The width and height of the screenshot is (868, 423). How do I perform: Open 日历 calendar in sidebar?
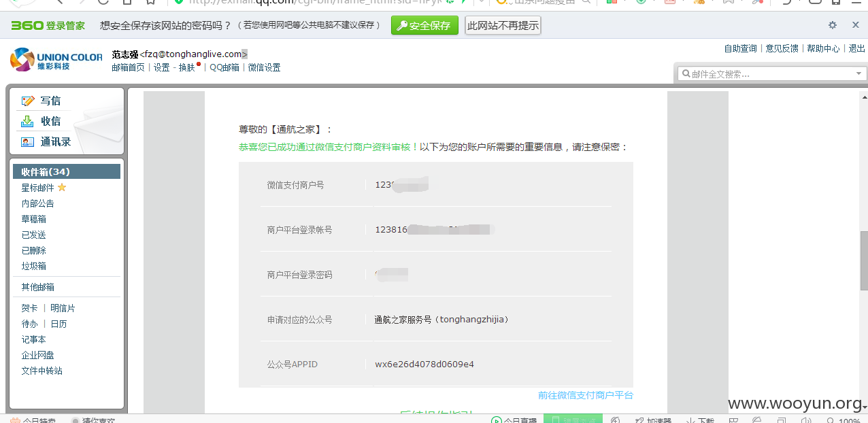59,324
